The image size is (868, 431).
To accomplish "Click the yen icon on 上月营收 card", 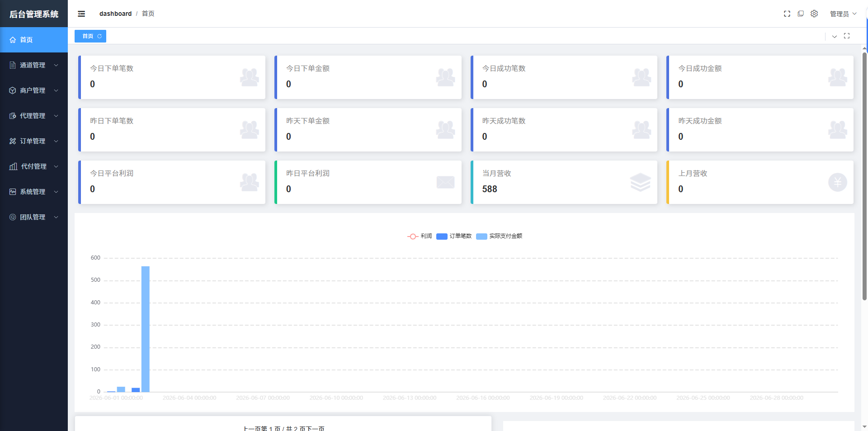I will [x=838, y=182].
